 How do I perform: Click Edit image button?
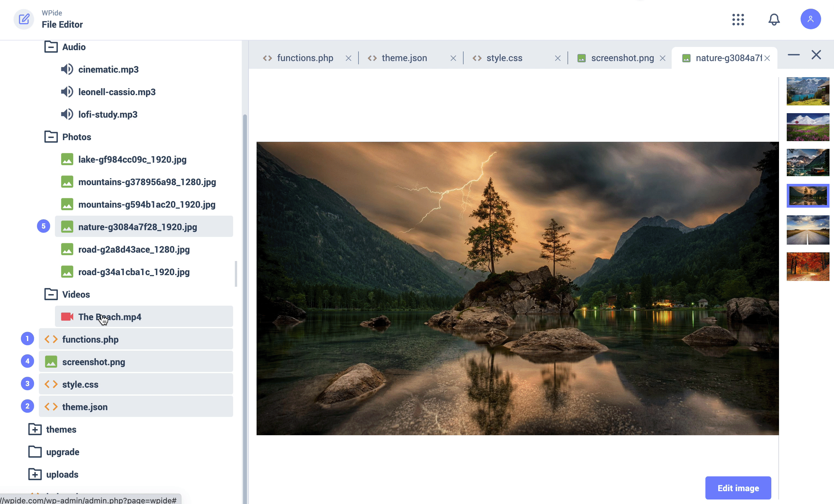738,488
